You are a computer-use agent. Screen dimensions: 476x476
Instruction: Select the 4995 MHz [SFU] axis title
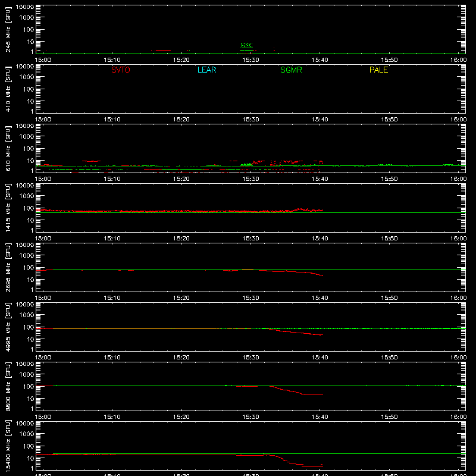click(x=8, y=327)
